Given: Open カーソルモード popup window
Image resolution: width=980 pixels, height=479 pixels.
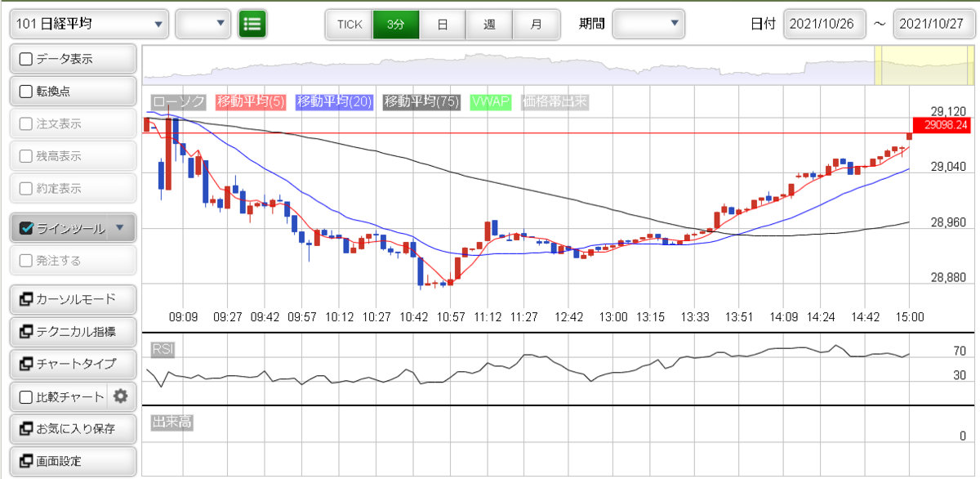Looking at the screenshot, I should point(73,299).
